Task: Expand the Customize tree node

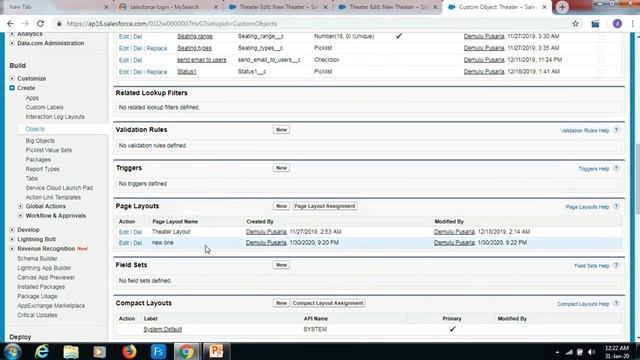Action: coord(12,78)
